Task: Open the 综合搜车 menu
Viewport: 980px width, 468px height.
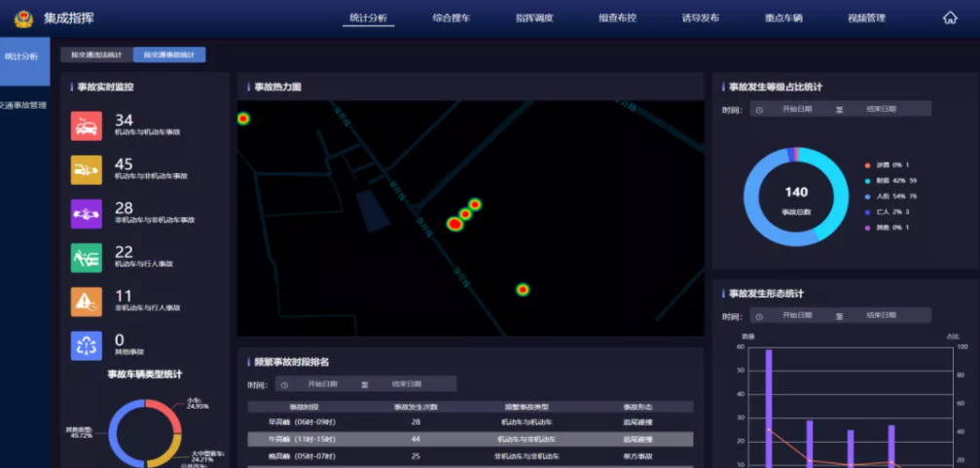Action: [x=451, y=18]
